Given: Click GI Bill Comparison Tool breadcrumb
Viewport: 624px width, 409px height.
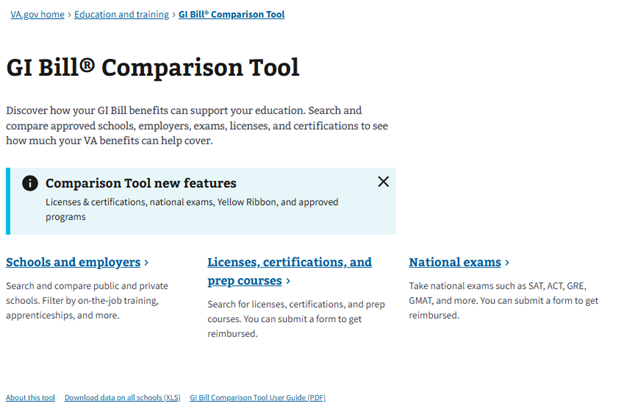Looking at the screenshot, I should pyautogui.click(x=231, y=15).
